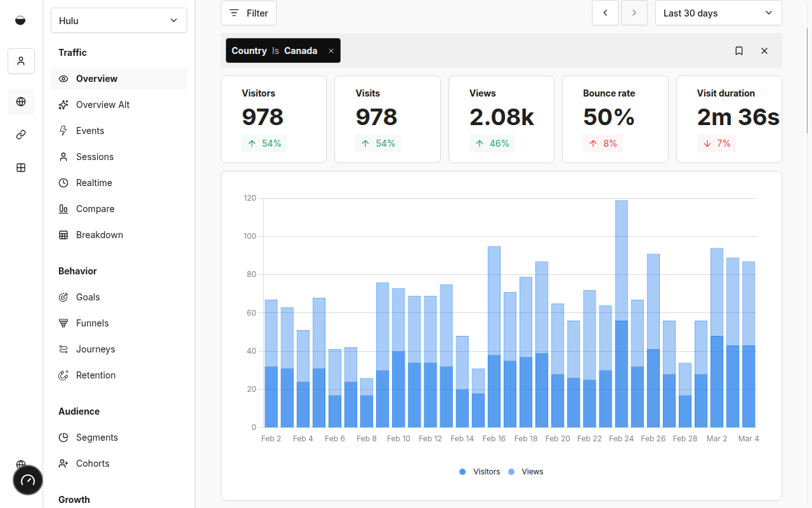812x508 pixels.
Task: Click the Umami logo icon at top left
Action: coord(21,20)
